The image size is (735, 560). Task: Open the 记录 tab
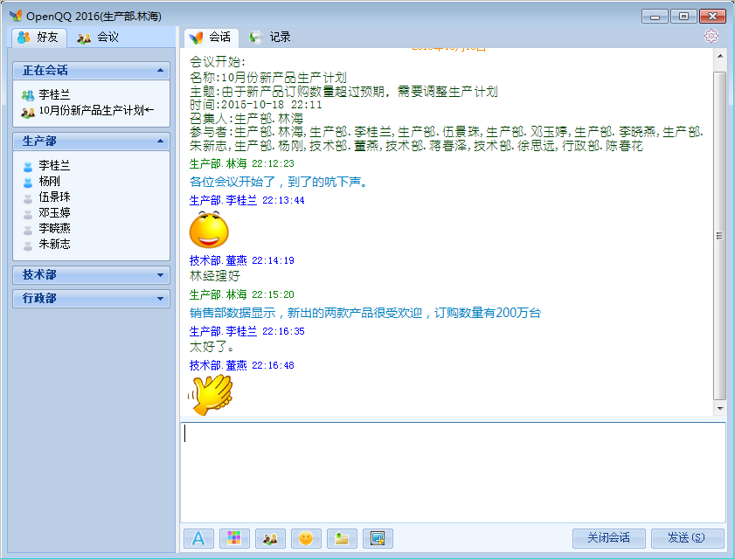[270, 38]
